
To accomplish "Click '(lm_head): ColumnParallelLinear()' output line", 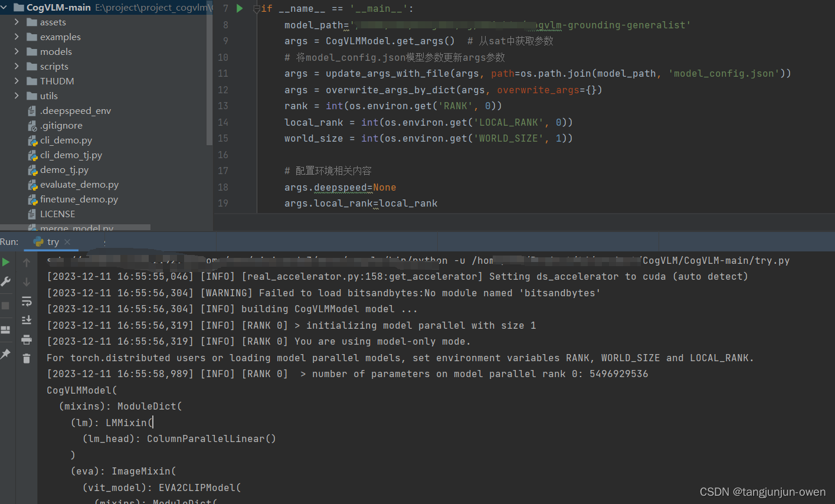I will pyautogui.click(x=179, y=438).
